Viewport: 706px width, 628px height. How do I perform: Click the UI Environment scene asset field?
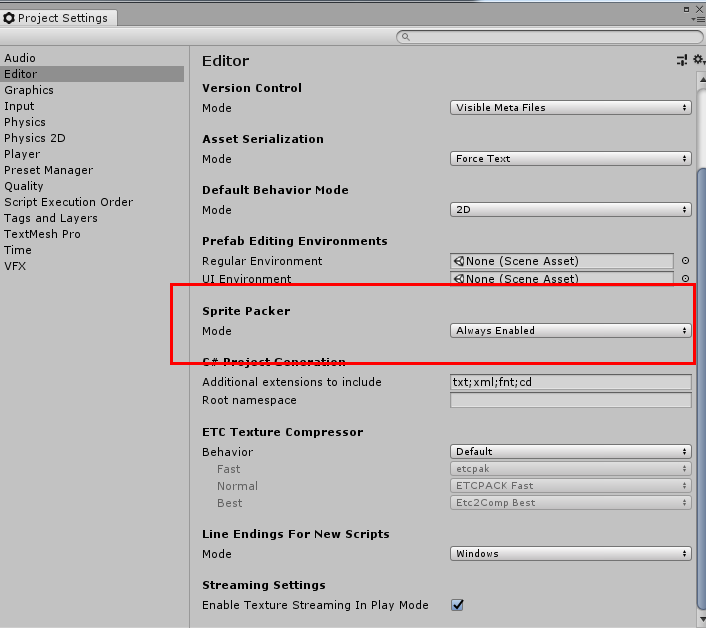[562, 278]
